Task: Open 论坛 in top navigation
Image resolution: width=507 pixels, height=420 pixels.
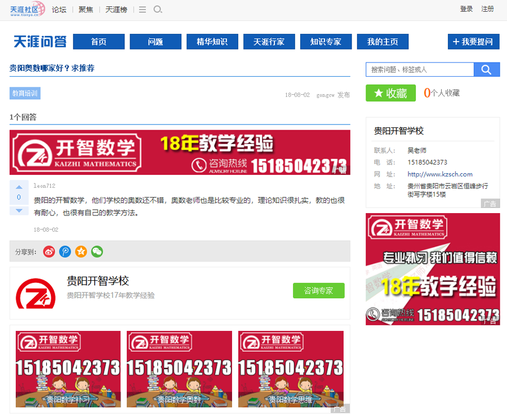Action: (59, 10)
